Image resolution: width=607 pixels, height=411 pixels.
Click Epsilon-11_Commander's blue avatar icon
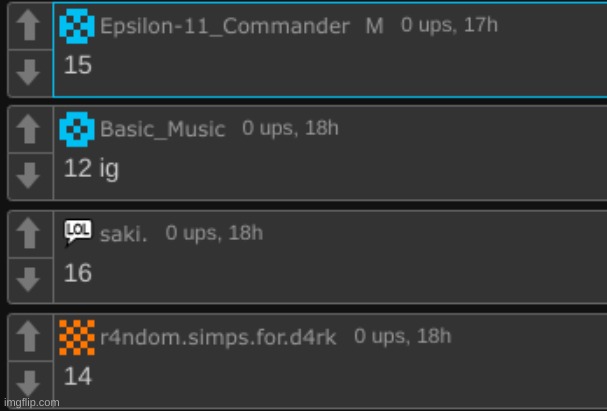[78, 26]
